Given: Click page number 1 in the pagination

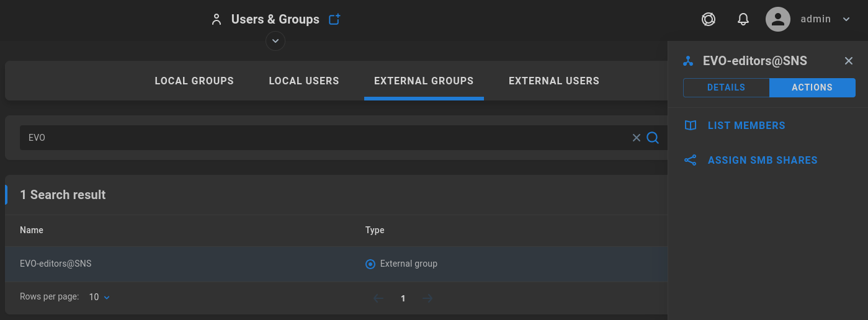Looking at the screenshot, I should coord(403,298).
